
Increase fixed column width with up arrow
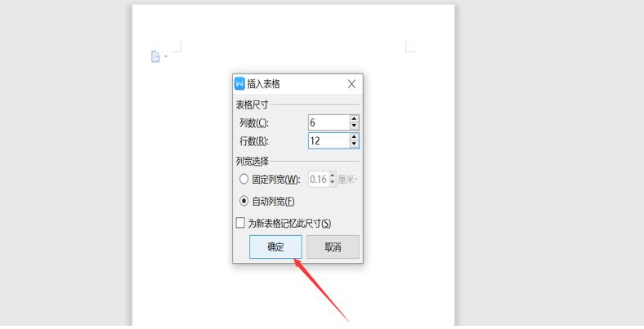coord(333,176)
